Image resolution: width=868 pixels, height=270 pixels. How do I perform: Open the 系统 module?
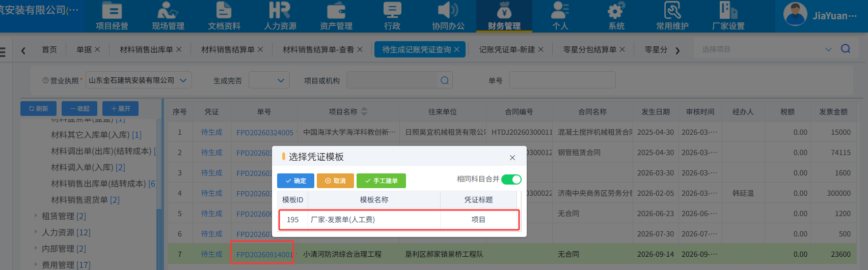tap(616, 16)
